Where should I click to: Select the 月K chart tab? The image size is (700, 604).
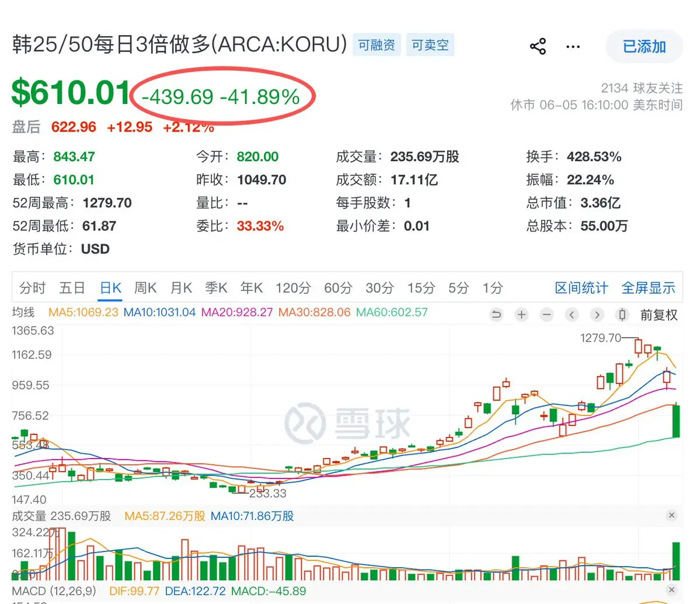click(x=181, y=288)
